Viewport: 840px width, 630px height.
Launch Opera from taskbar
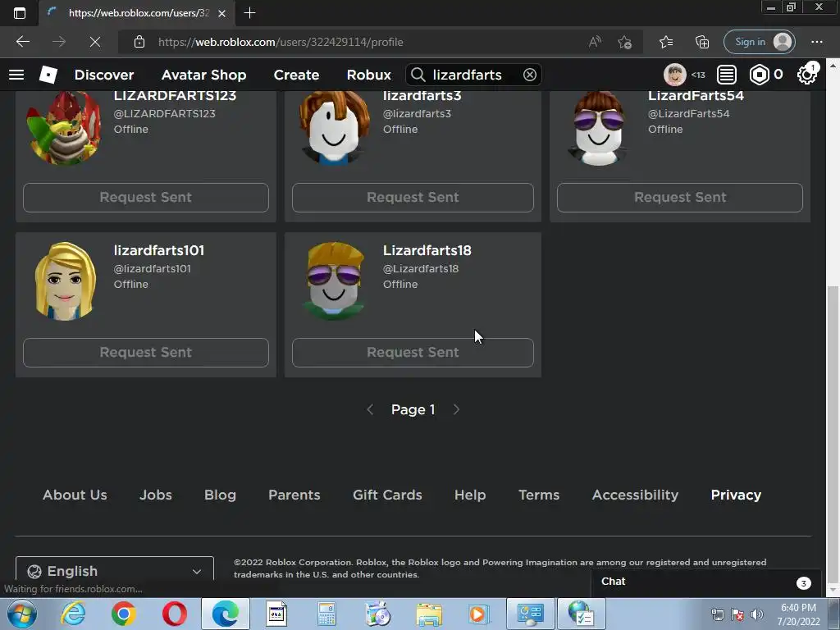[174, 614]
